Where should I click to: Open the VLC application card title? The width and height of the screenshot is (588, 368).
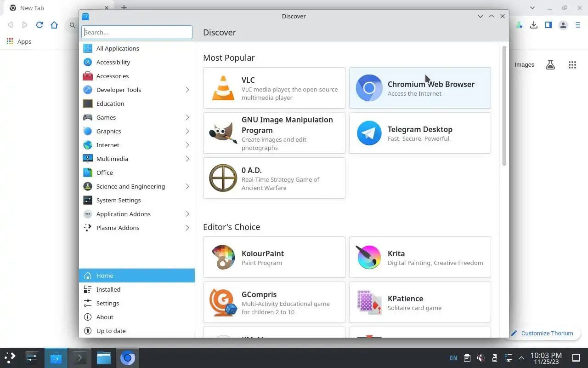248,80
